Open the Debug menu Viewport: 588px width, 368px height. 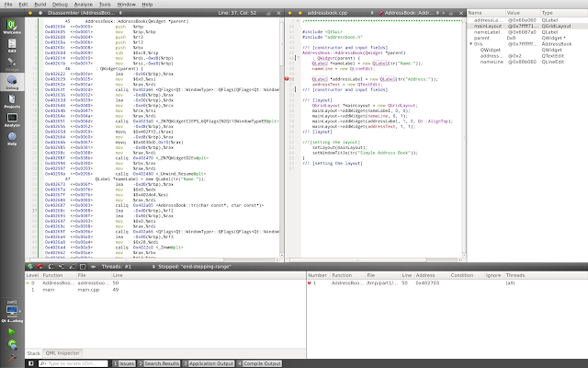pyautogui.click(x=60, y=5)
